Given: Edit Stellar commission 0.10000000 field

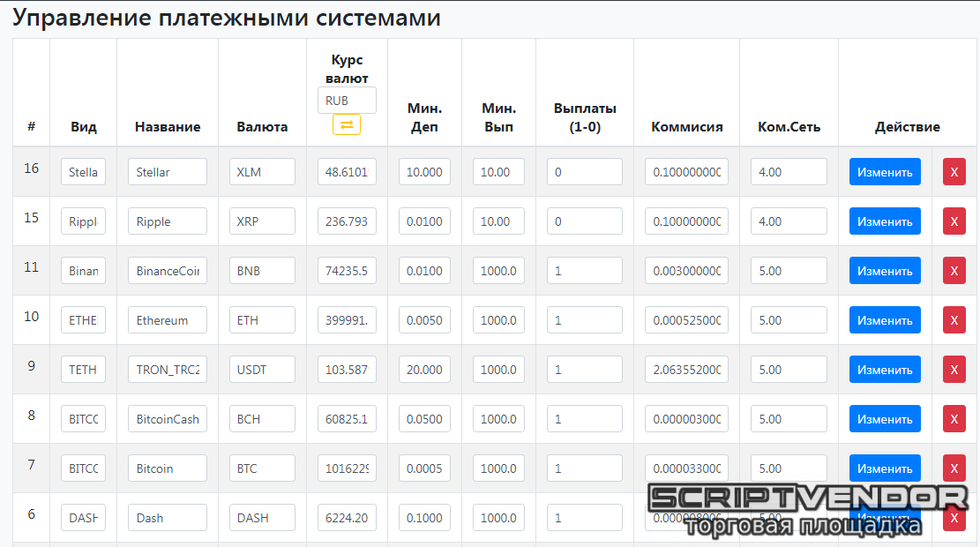Looking at the screenshot, I should click(686, 172).
